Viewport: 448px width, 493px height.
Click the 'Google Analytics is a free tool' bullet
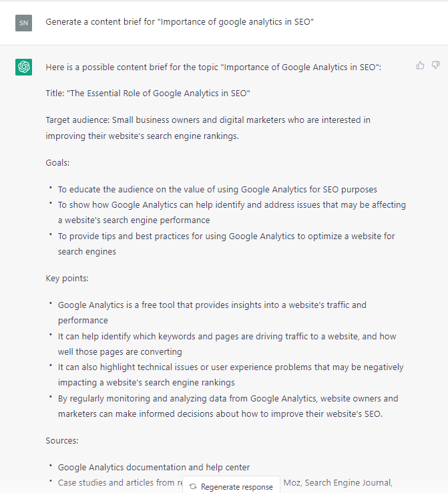tap(212, 313)
